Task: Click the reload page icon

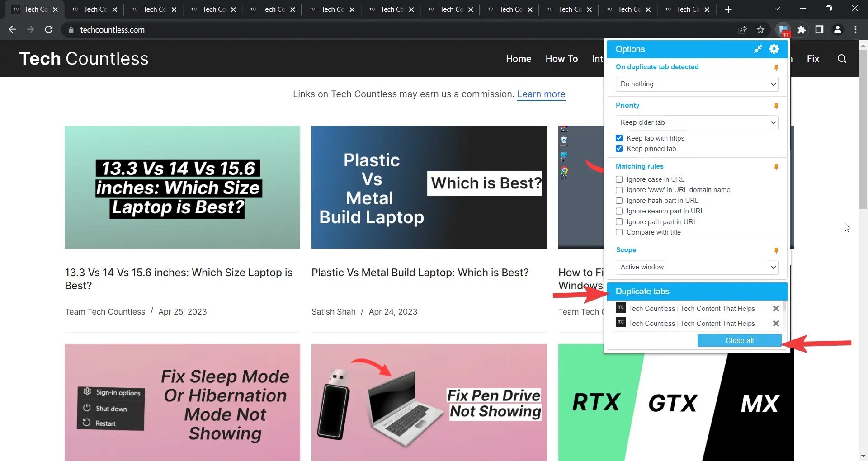Action: [x=48, y=29]
